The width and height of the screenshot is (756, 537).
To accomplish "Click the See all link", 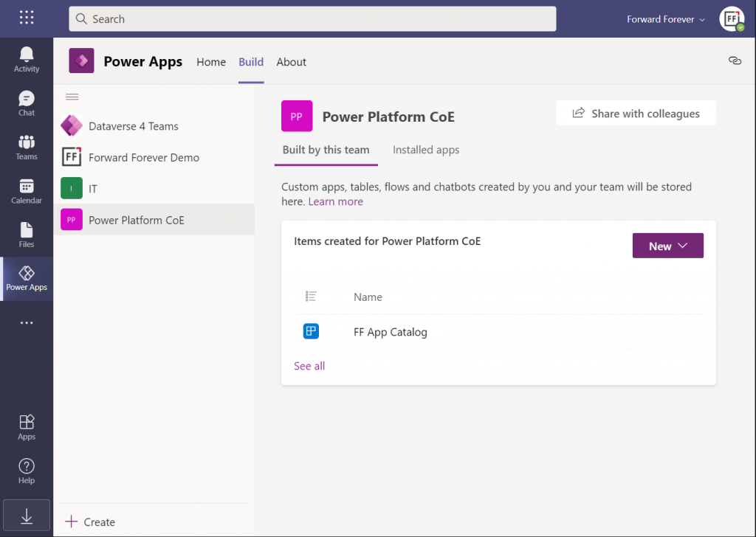I will tap(309, 366).
